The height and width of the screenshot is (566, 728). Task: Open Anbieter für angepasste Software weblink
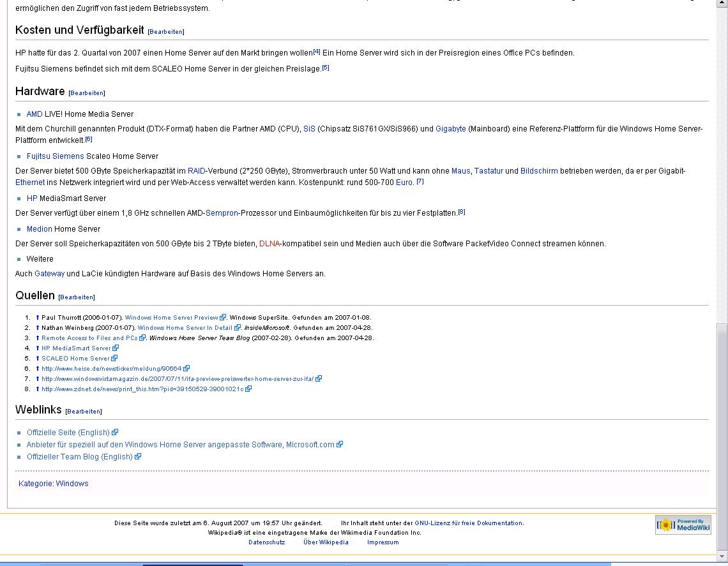181,445
